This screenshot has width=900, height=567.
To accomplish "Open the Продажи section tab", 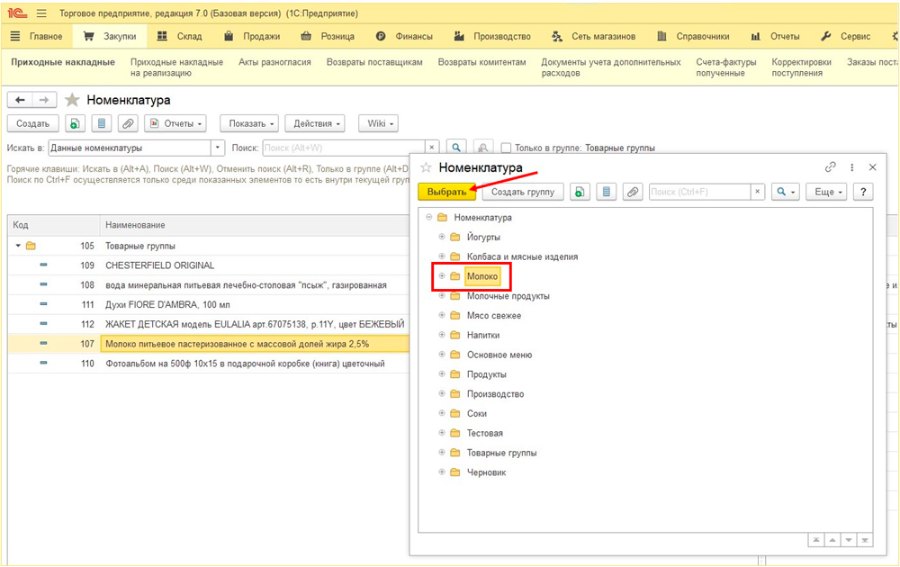I will [251, 36].
